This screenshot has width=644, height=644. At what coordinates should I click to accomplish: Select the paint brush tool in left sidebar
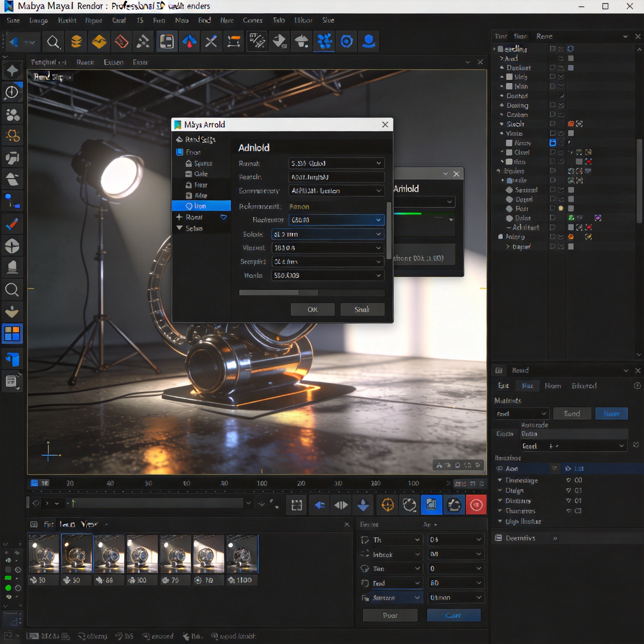[12, 224]
